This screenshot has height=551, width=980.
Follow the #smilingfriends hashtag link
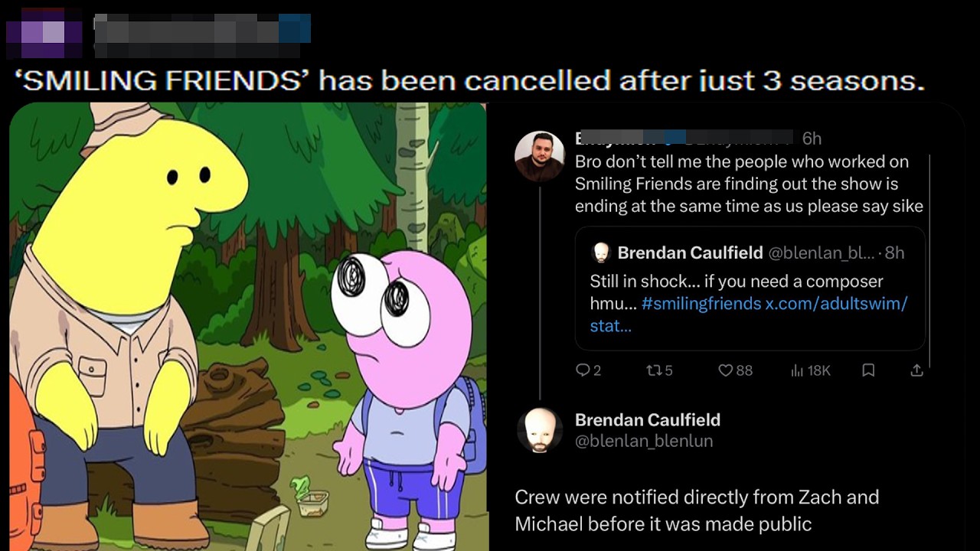[x=701, y=303]
